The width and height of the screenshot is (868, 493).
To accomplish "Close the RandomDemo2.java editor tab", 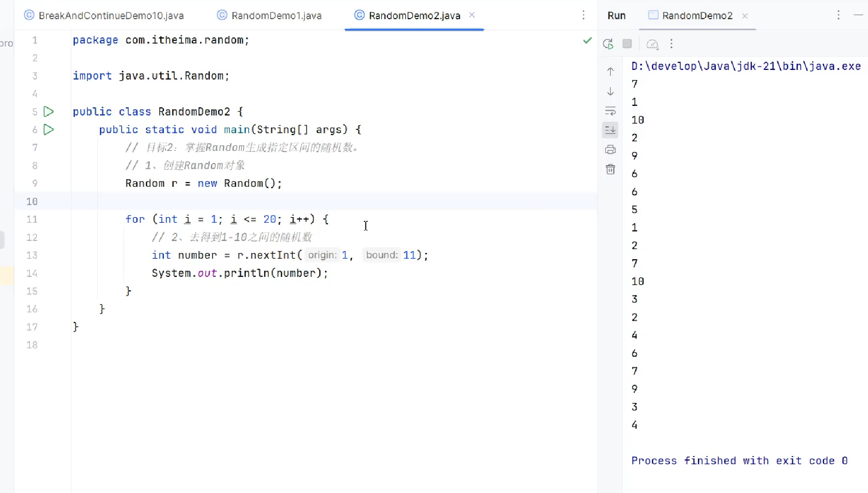I will (x=472, y=15).
